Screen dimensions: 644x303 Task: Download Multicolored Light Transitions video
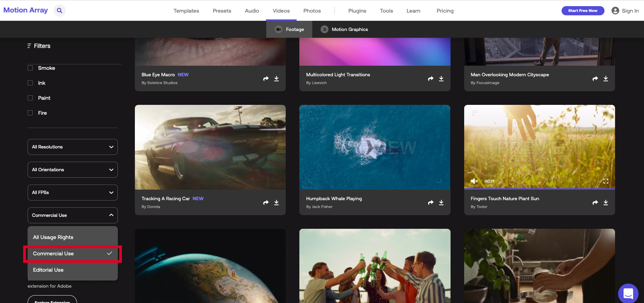pos(441,79)
